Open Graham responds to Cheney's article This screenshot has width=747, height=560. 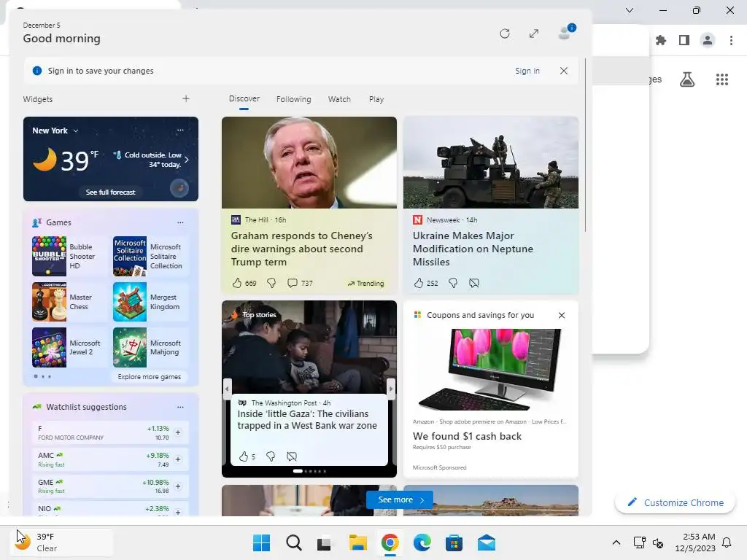tap(301, 249)
